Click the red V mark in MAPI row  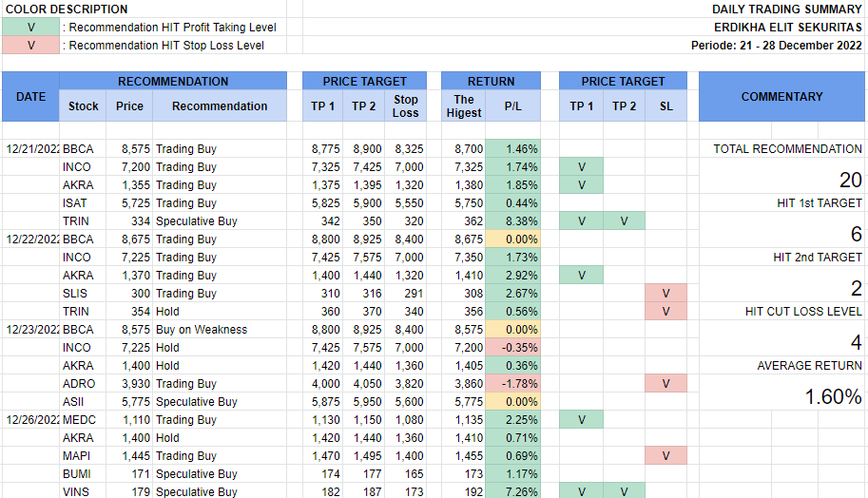click(x=666, y=456)
